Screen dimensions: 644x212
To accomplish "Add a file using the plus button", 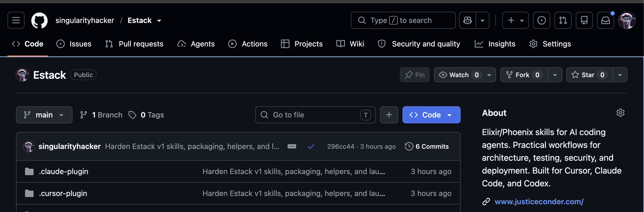I will (x=389, y=115).
